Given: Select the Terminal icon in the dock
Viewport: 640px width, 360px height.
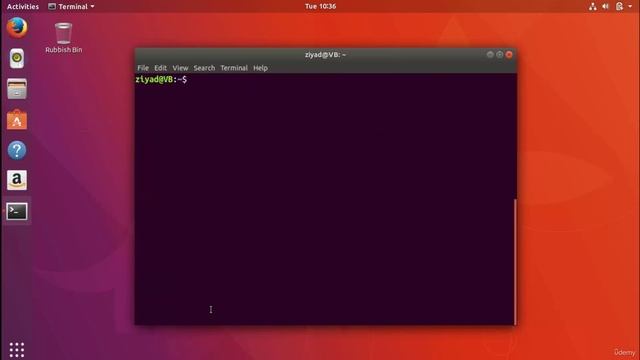Looking at the screenshot, I should pos(17,211).
